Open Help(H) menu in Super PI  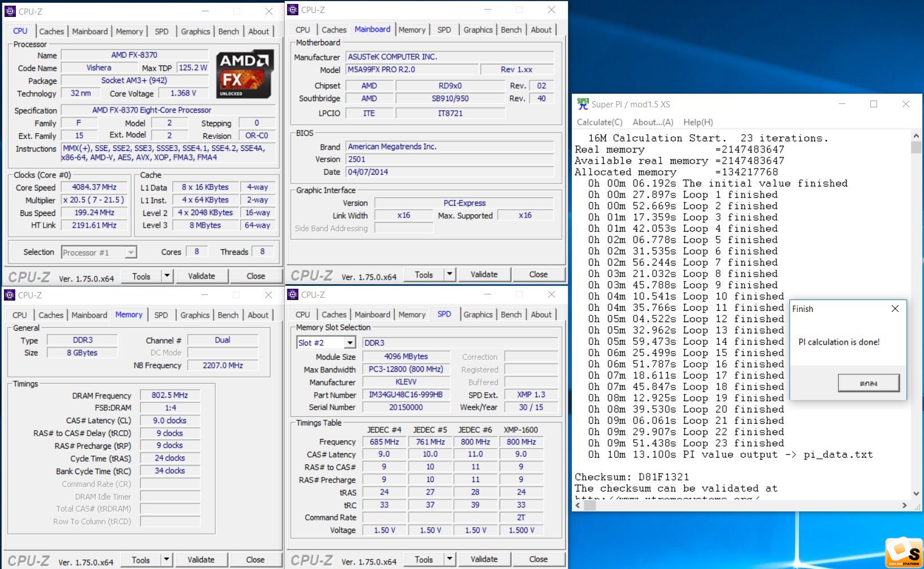click(x=698, y=122)
